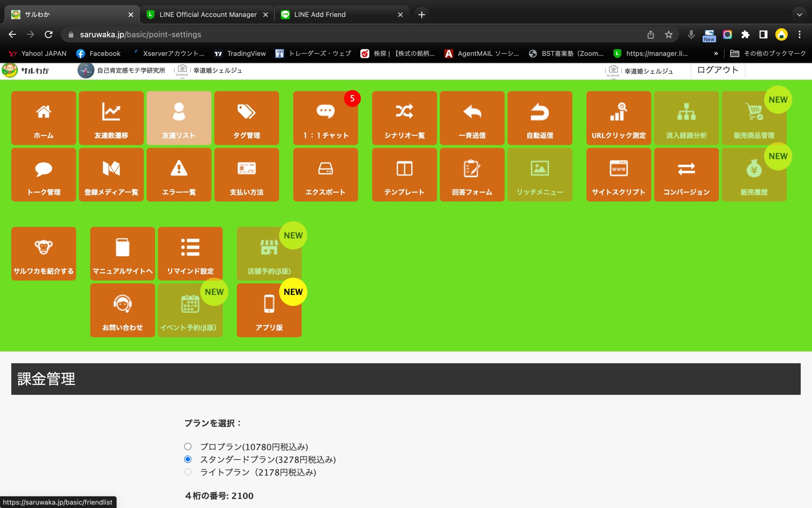Open the AgentMAIL bookmark
Viewport: 812px width, 508px height.
[x=482, y=53]
